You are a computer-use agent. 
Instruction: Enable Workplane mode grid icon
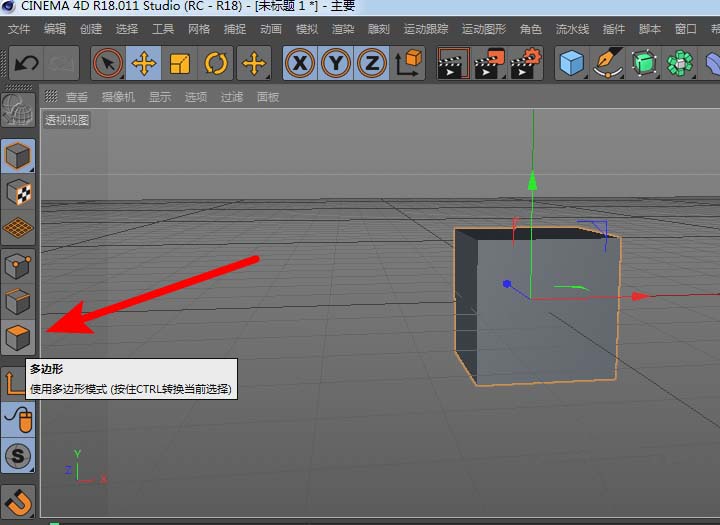tap(18, 228)
